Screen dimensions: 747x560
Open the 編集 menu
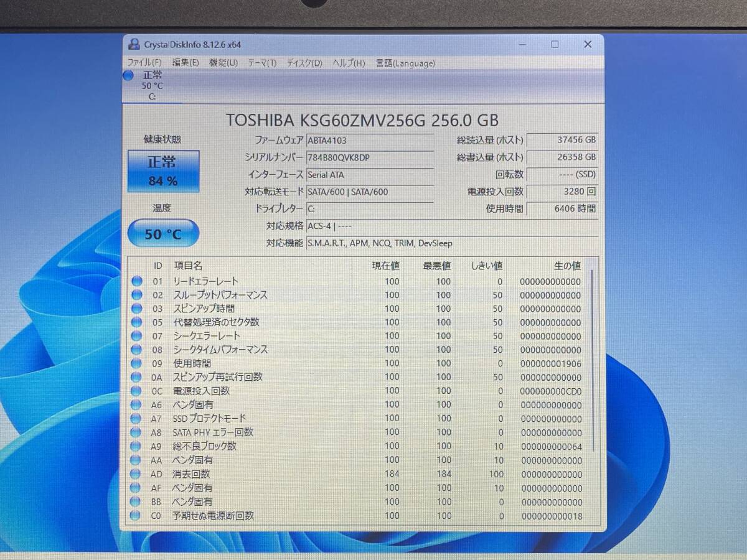pyautogui.click(x=185, y=63)
